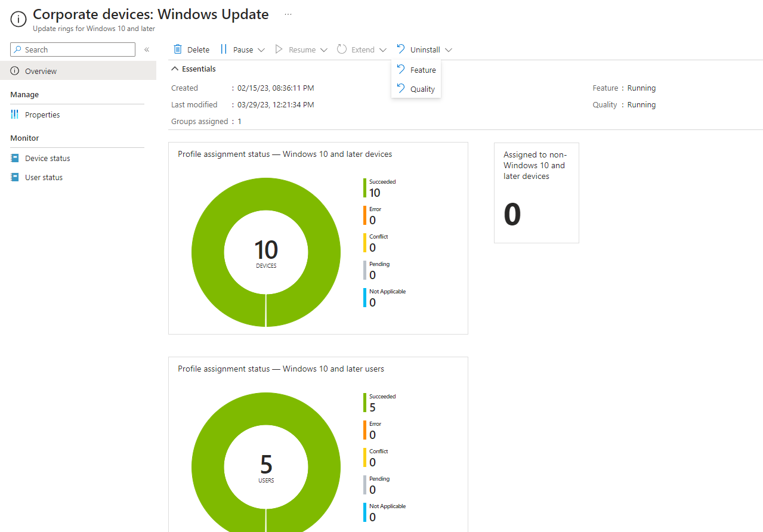Toggle the Uninstall dropdown chevron
Image resolution: width=763 pixels, height=532 pixels.
449,50
